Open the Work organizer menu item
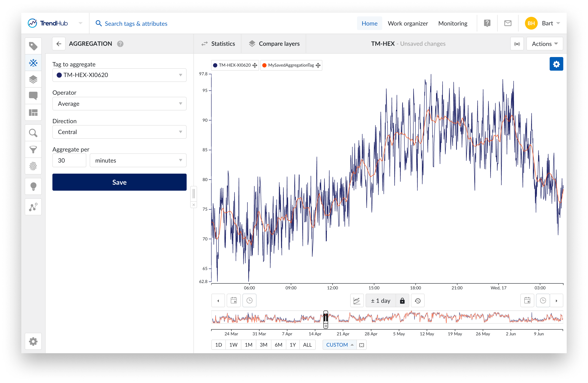588x383 pixels. point(408,23)
